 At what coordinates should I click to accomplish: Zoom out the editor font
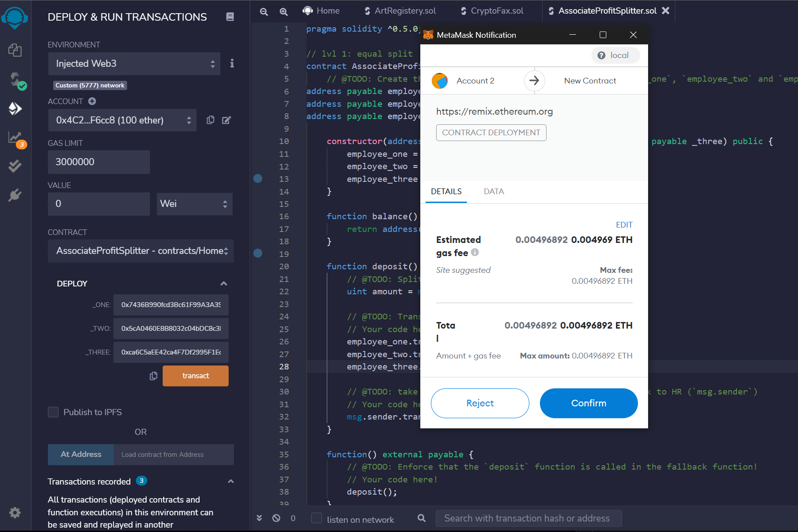coord(264,12)
